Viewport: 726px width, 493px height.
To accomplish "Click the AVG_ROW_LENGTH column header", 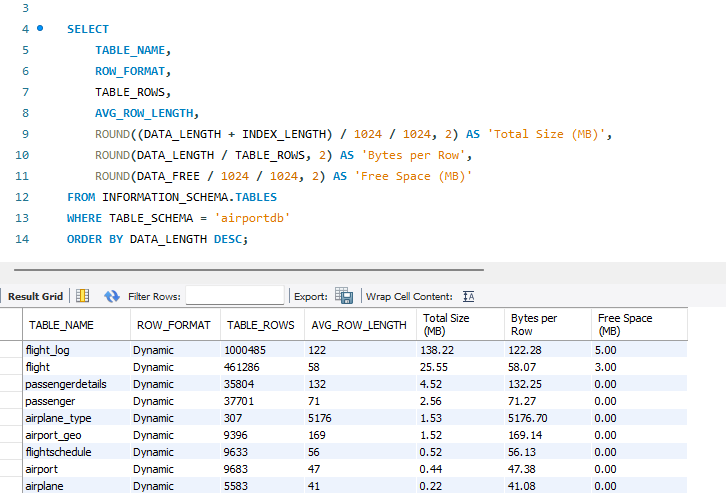I will tap(358, 325).
